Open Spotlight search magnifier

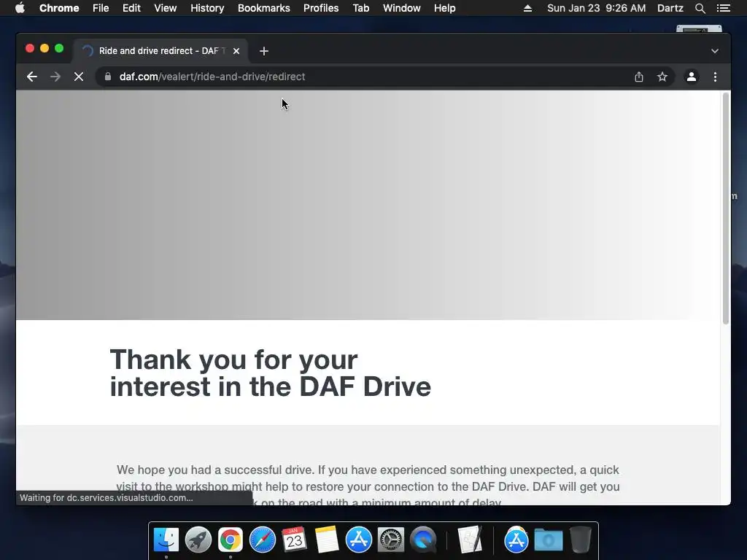click(700, 8)
